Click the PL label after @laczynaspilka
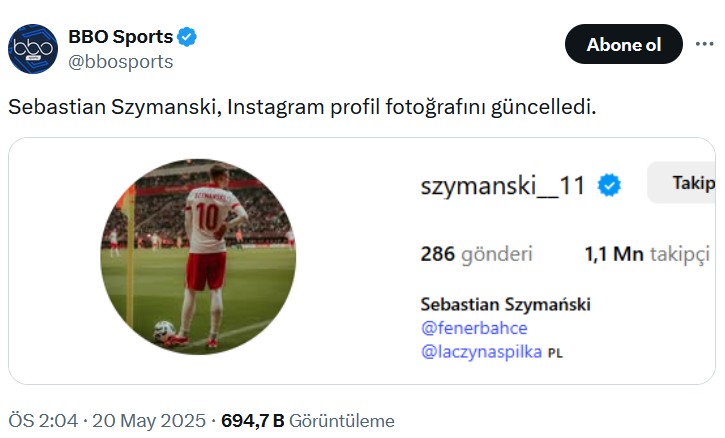 556,353
